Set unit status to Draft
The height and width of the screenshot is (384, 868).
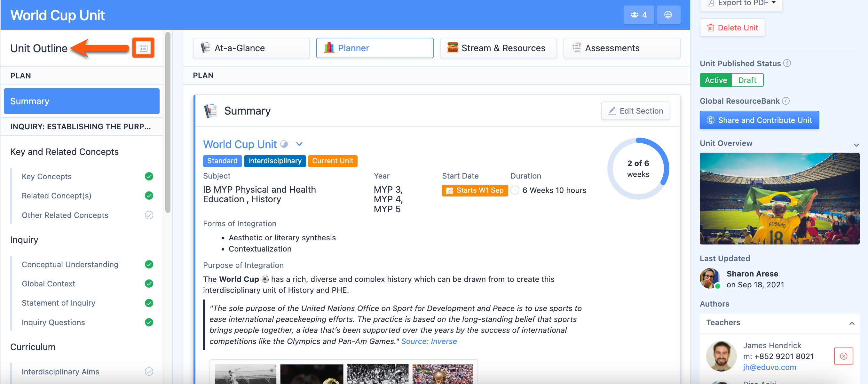coord(747,80)
